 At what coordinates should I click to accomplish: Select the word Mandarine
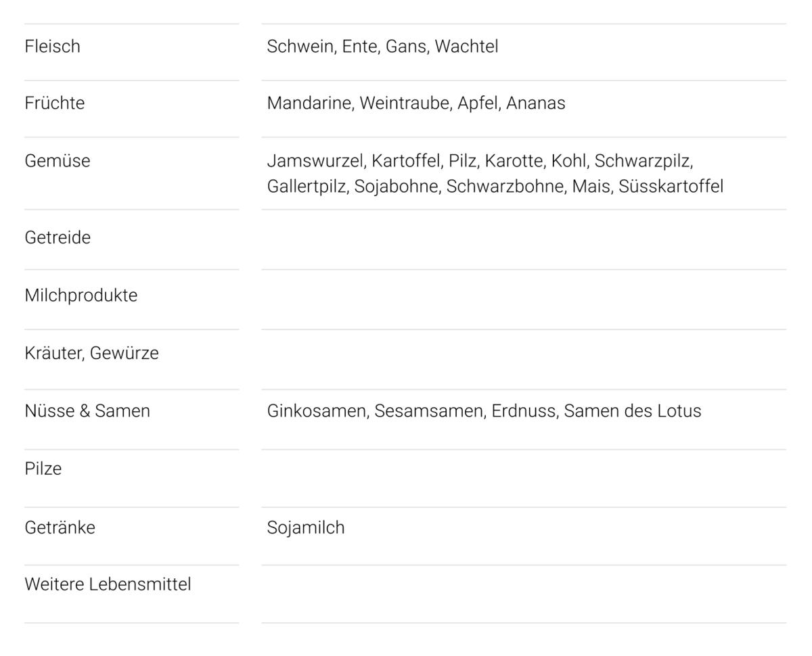(x=309, y=103)
